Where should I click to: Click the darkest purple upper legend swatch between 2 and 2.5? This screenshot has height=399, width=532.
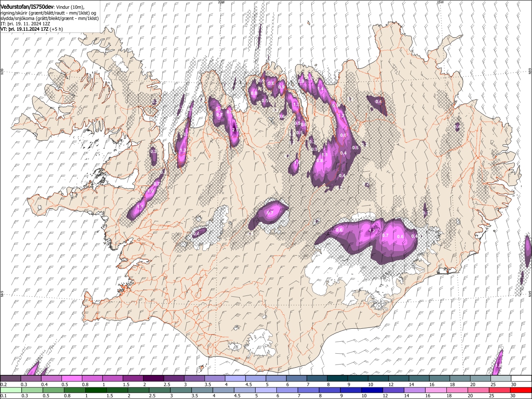coord(153,378)
